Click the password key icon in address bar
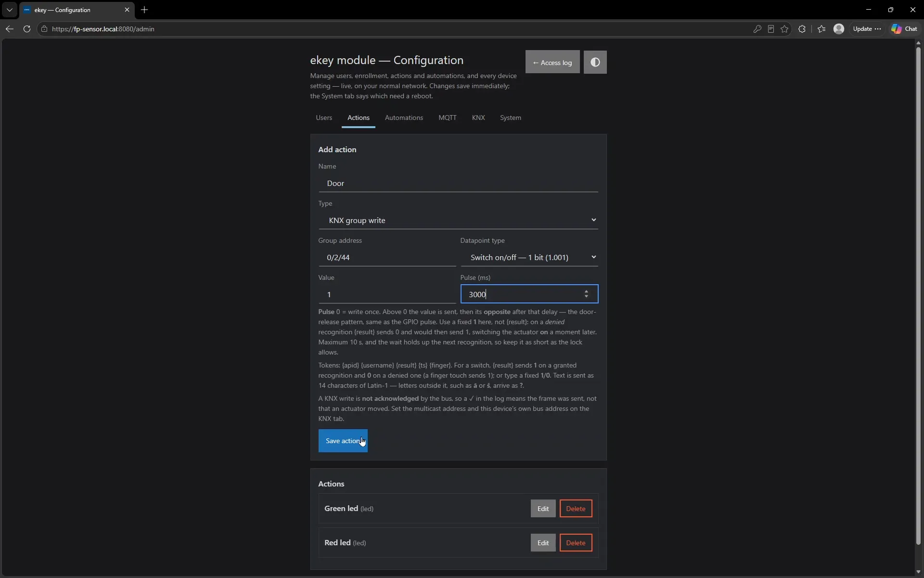This screenshot has width=924, height=578. [757, 29]
